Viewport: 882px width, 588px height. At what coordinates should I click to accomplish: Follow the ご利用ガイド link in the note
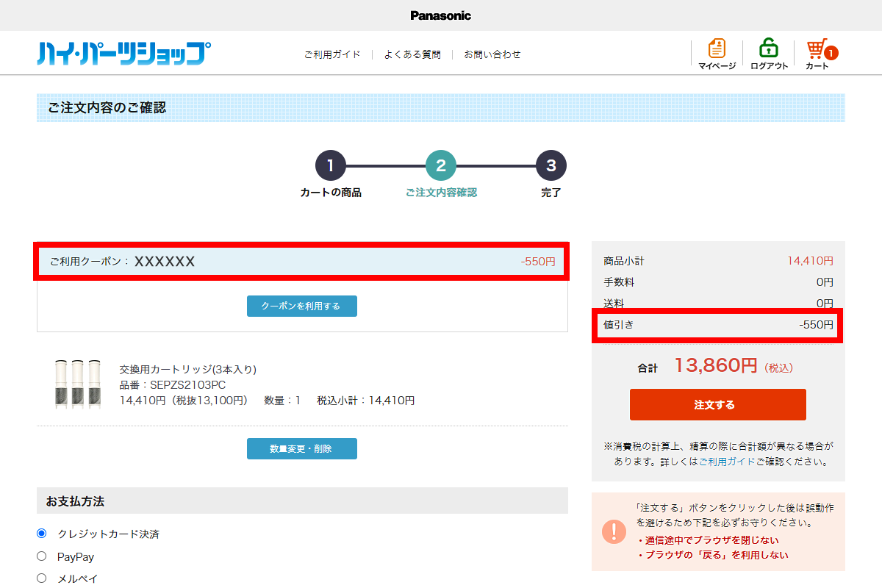[x=726, y=462]
